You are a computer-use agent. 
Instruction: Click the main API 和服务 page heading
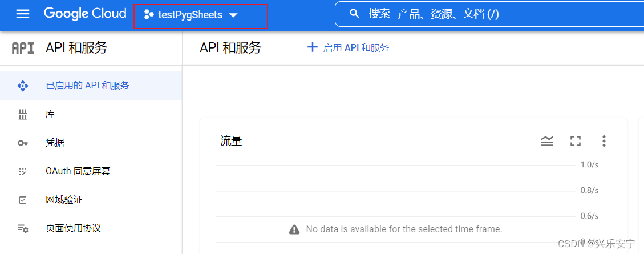coord(230,48)
